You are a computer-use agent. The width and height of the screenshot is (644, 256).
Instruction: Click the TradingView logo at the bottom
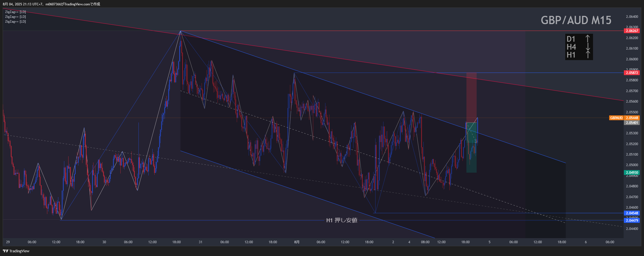[x=16, y=251]
